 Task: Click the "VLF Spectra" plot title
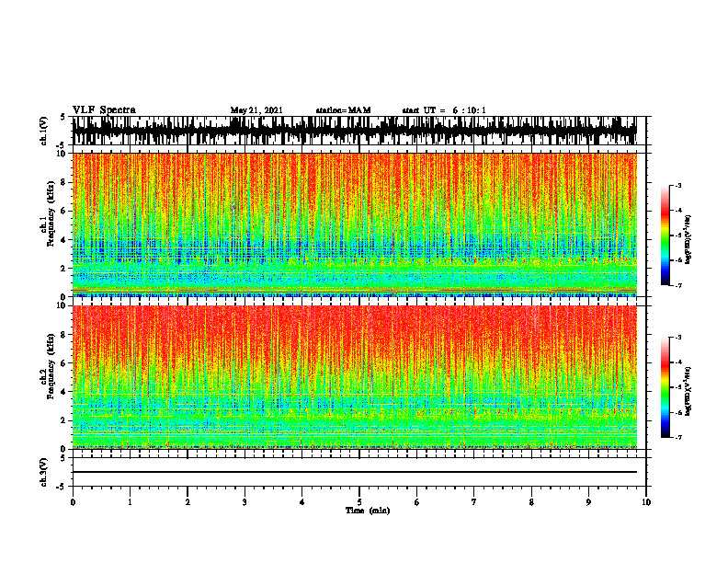[x=104, y=110]
